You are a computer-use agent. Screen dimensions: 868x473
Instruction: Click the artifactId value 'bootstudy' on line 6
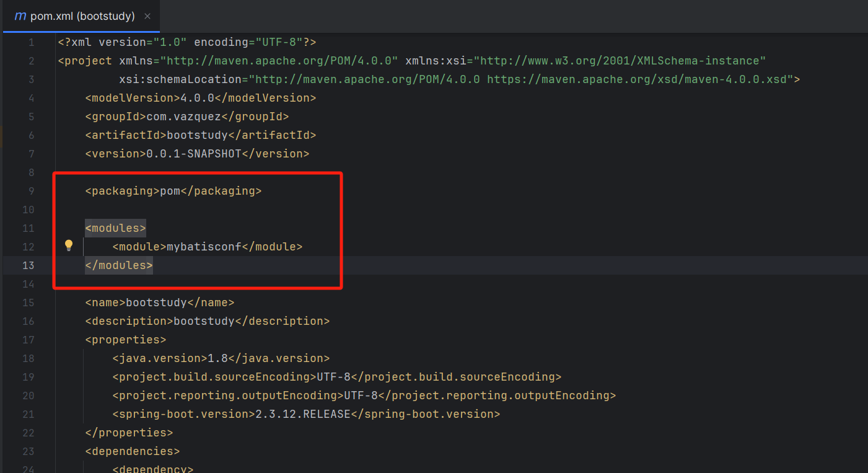198,135
